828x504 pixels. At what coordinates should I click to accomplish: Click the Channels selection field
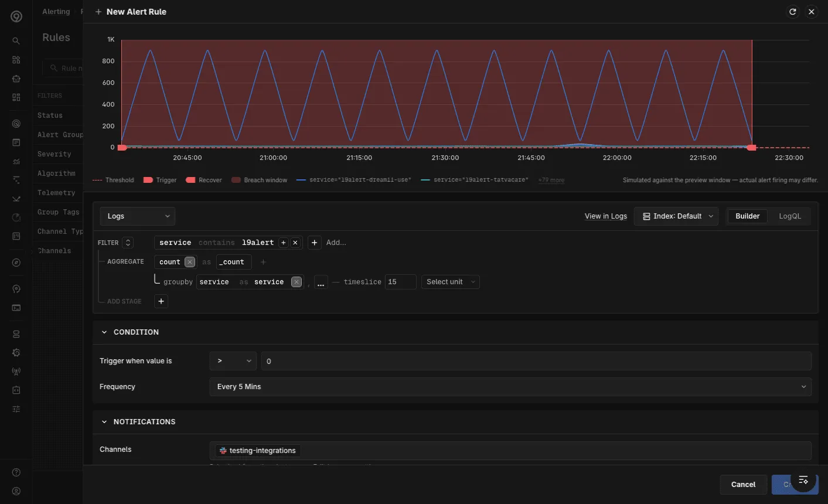[x=510, y=451]
